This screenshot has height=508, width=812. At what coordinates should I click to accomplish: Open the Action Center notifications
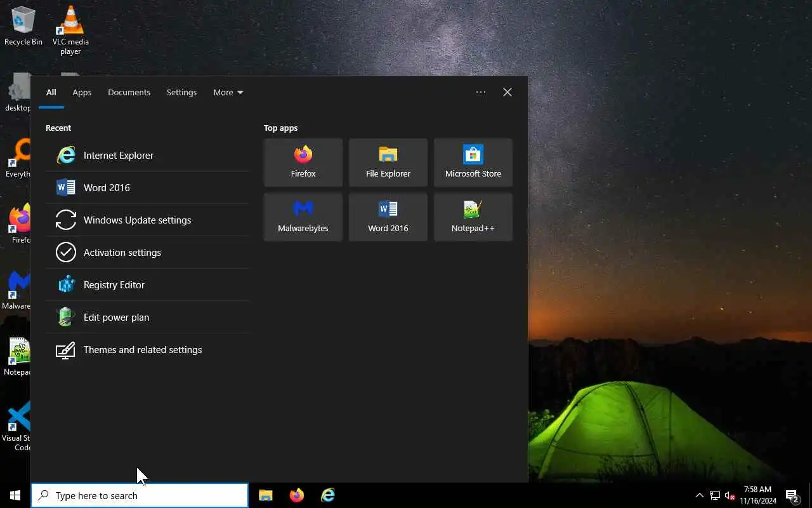792,495
